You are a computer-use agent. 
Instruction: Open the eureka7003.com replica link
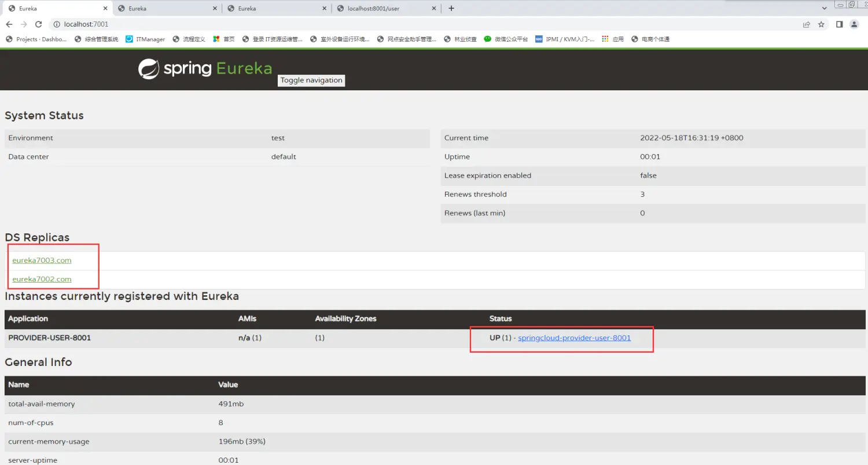[42, 261]
